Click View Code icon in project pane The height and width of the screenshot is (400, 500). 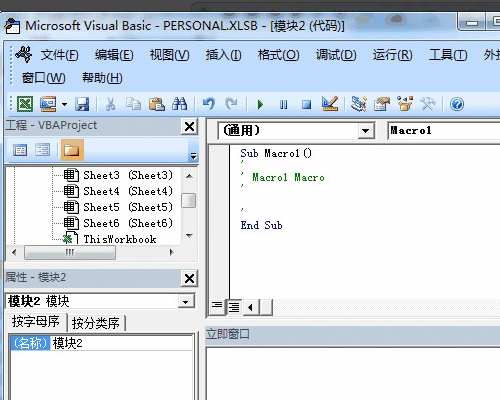point(20,150)
